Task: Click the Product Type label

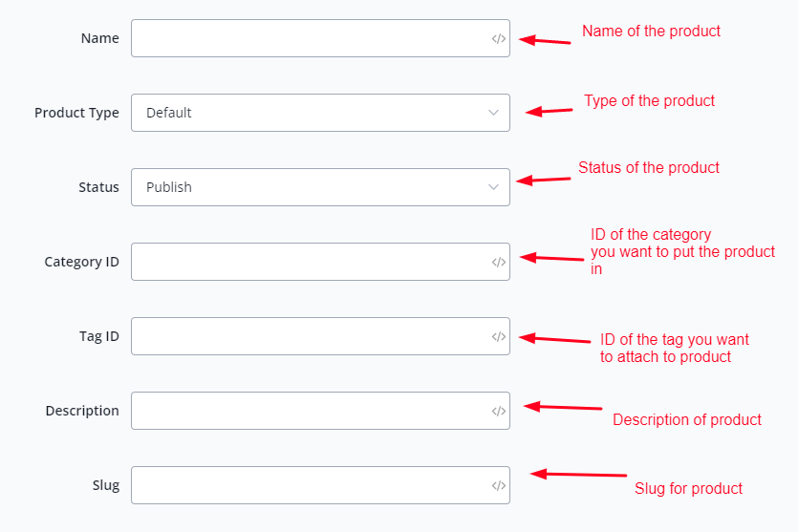Action: [76, 113]
